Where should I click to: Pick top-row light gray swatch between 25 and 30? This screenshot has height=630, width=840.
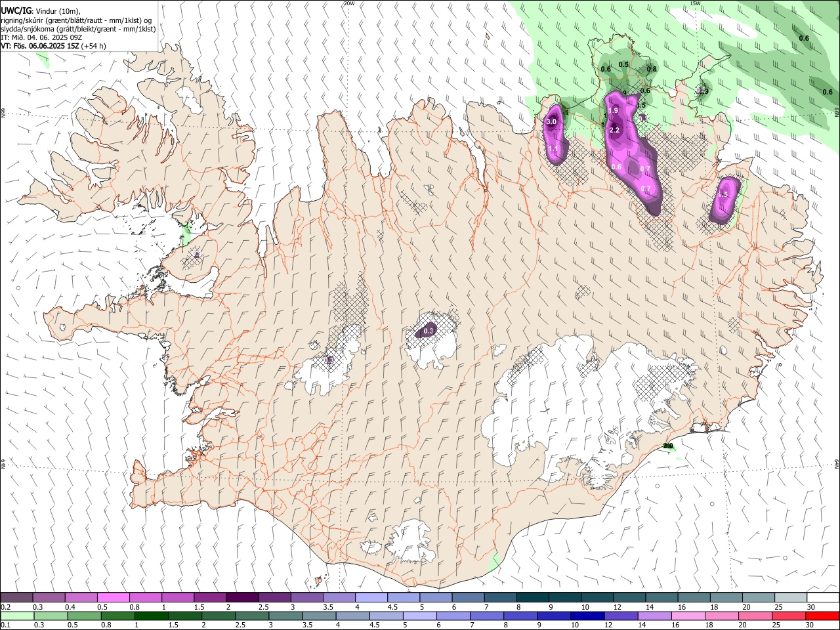coord(791,597)
